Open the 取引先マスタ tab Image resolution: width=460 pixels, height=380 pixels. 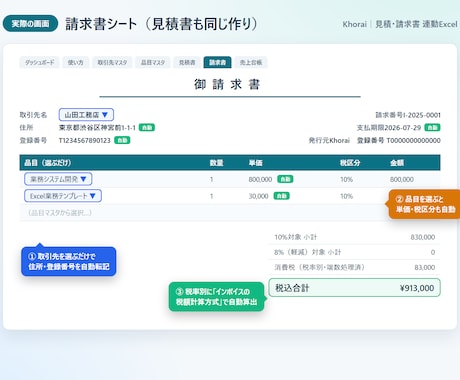(x=112, y=62)
